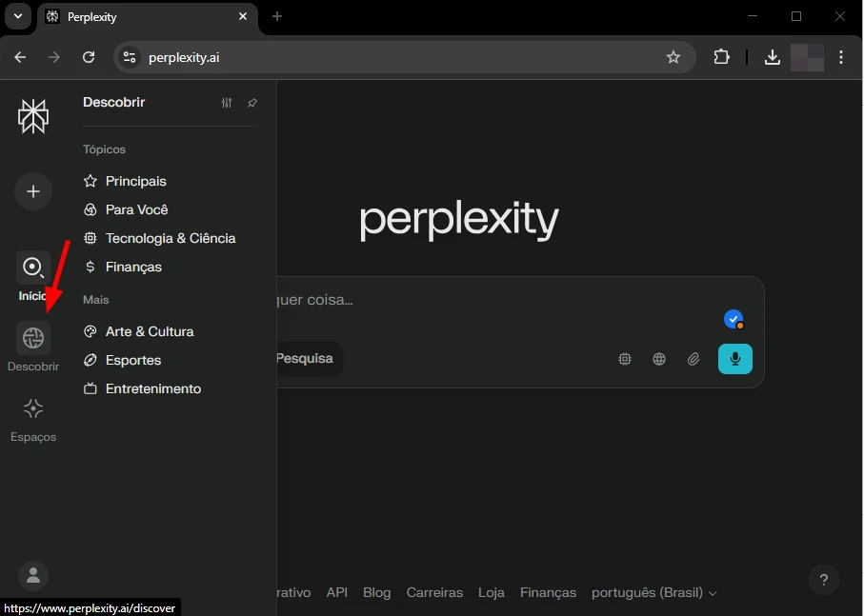Open browser downloads icon
This screenshot has width=864, height=616.
click(773, 57)
